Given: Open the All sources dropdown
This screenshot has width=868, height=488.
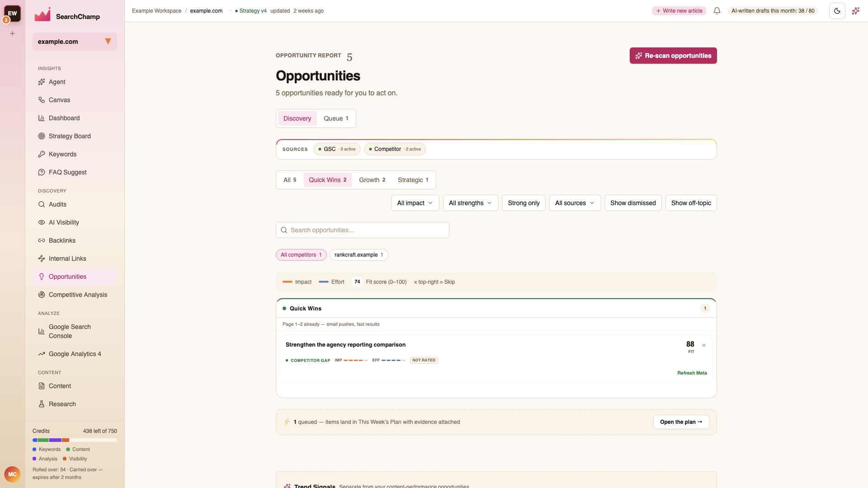Looking at the screenshot, I should click(x=575, y=203).
